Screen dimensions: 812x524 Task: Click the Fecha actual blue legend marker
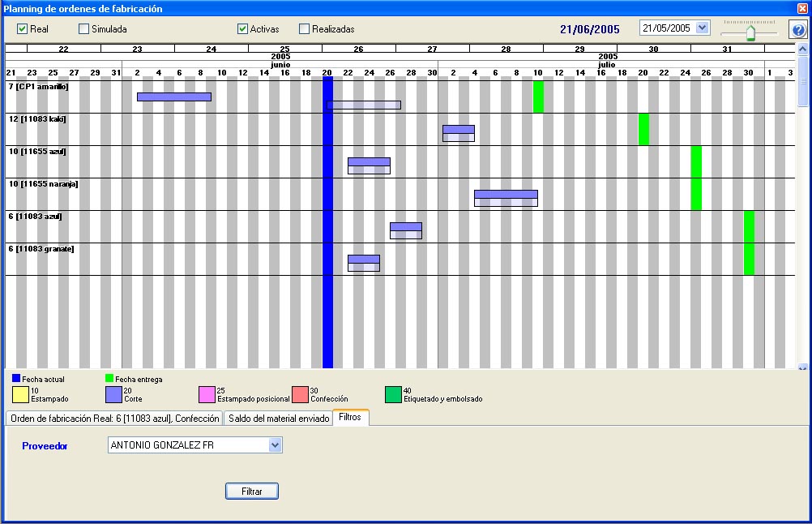[x=16, y=378]
